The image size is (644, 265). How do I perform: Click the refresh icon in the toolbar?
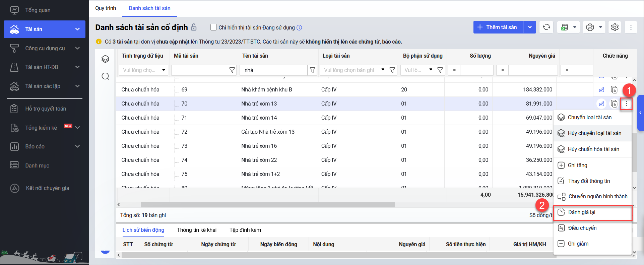[x=546, y=27]
